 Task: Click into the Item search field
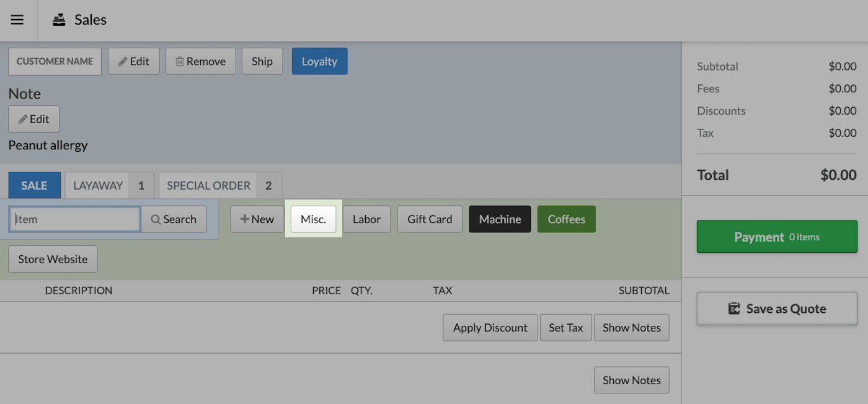(75, 219)
